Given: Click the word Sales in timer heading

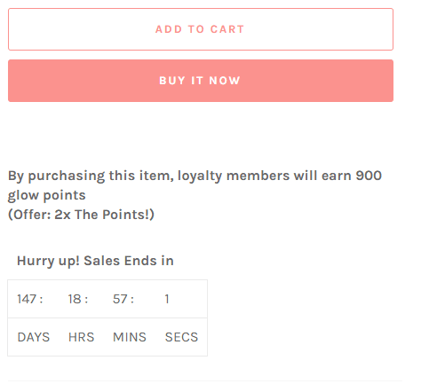Looking at the screenshot, I should pos(102,261).
